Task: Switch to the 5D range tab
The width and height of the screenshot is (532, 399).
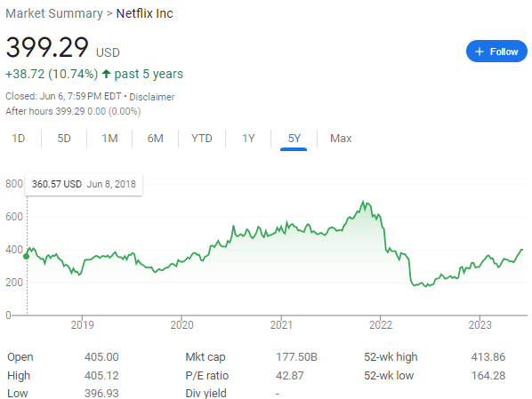Action: pyautogui.click(x=64, y=139)
